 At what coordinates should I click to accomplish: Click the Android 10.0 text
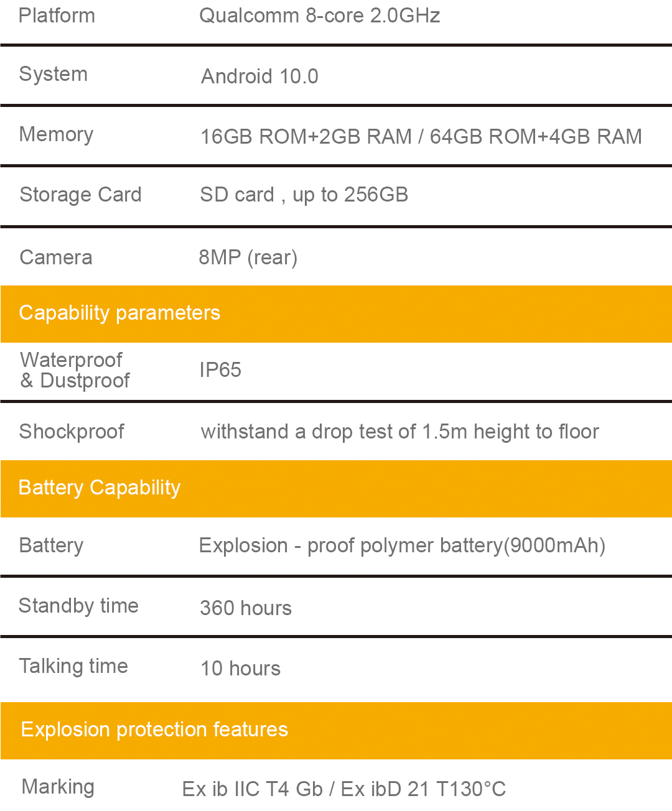(x=259, y=76)
